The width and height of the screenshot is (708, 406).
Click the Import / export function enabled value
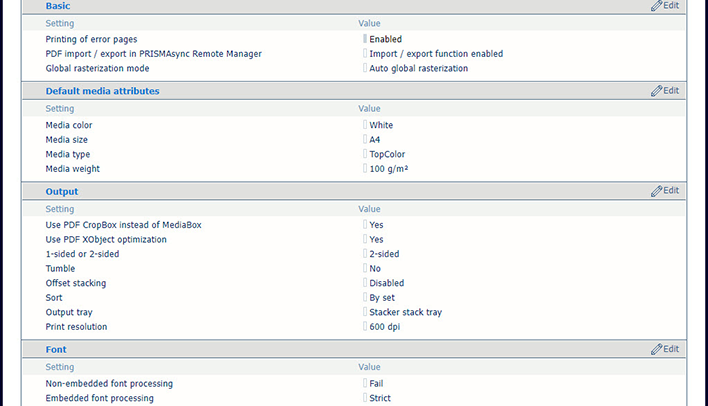[436, 54]
